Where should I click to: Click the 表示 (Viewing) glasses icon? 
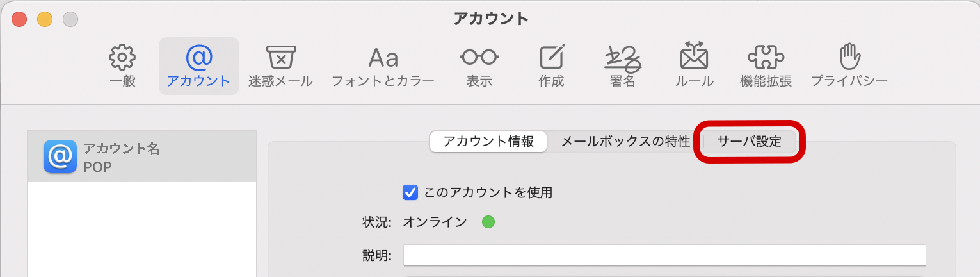479,58
